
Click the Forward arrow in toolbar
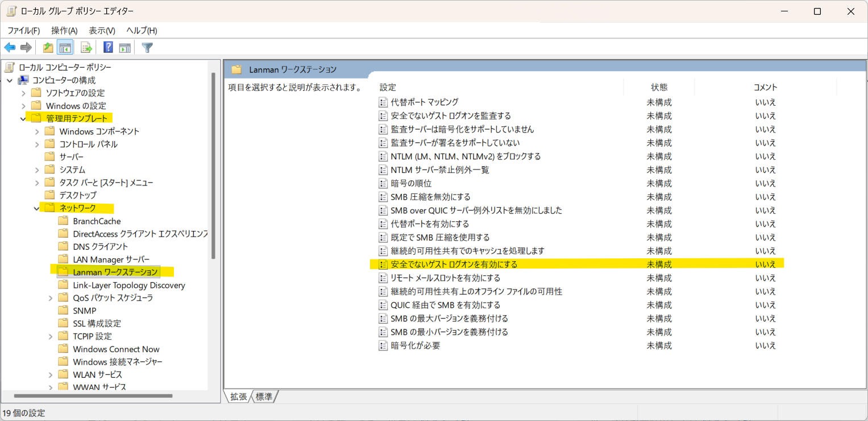(26, 48)
